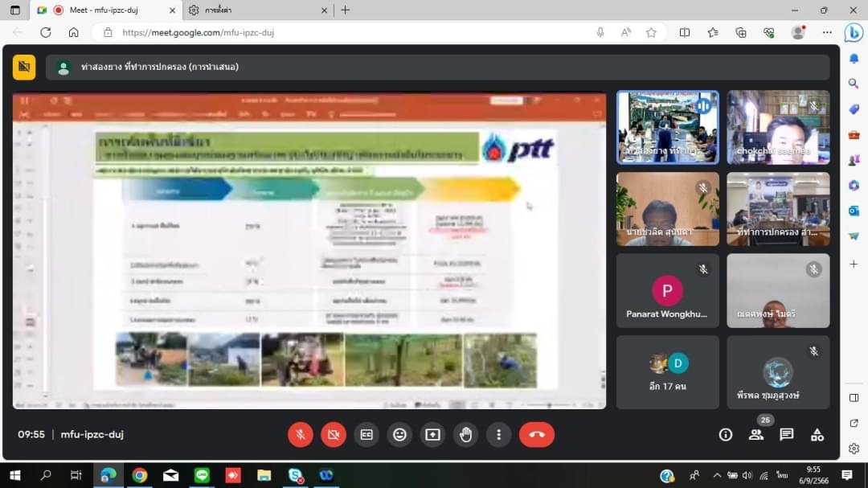Open the split screen icon
This screenshot has width=868, height=488.
685,33
